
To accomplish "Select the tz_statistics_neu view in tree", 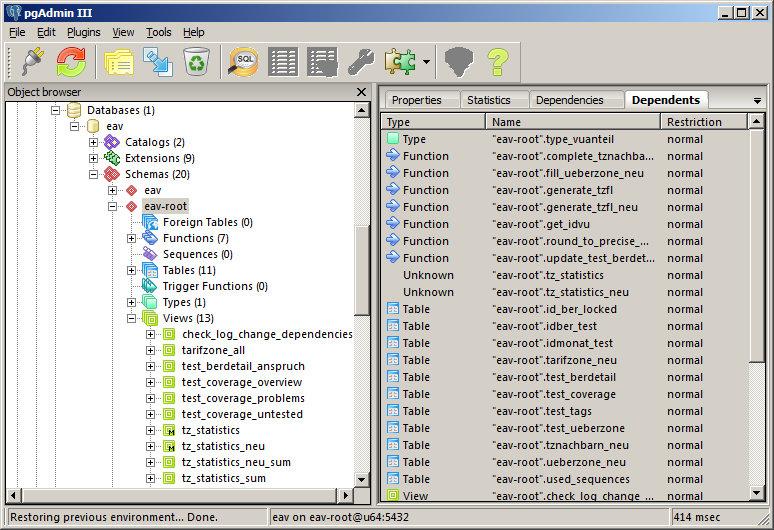I will [x=222, y=446].
